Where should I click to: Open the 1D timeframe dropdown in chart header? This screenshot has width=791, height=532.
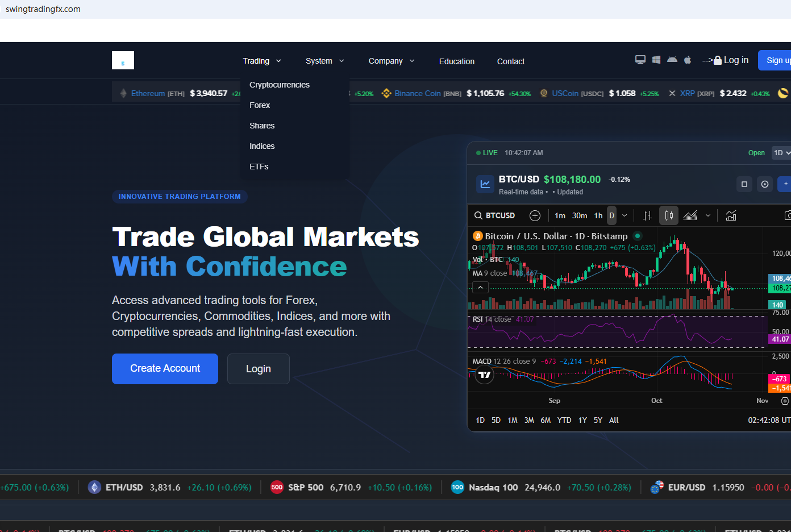coord(781,153)
